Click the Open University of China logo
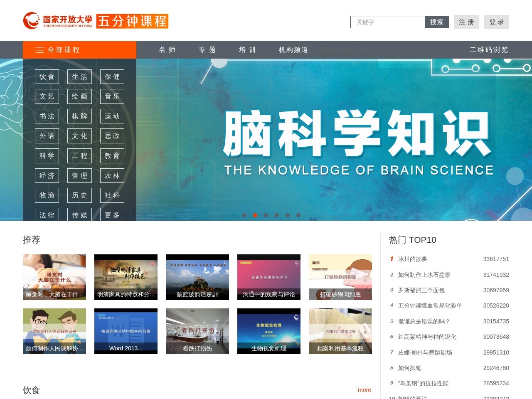The height and width of the screenshot is (399, 532). click(x=58, y=21)
